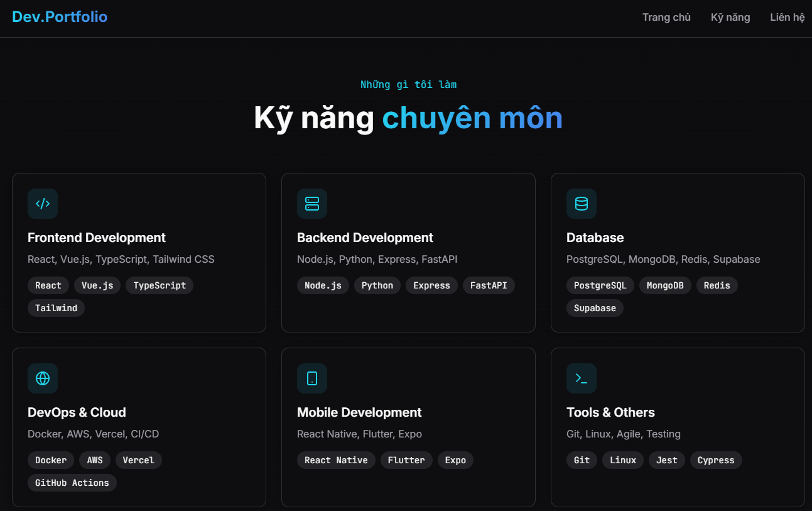Click the React skill tag

point(48,285)
